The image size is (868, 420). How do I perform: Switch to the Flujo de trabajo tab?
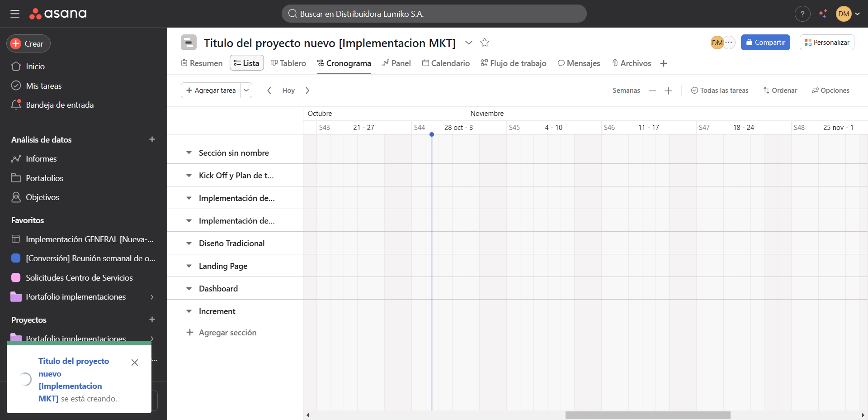coord(514,63)
